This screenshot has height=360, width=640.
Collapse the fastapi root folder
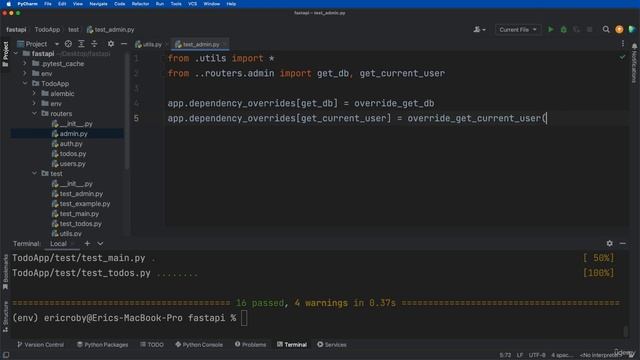click(x=16, y=53)
